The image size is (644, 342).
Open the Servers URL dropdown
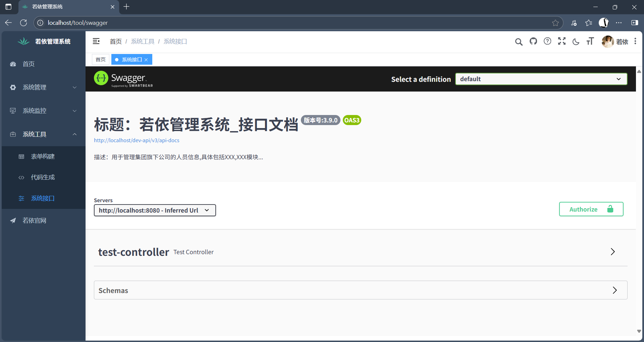155,210
